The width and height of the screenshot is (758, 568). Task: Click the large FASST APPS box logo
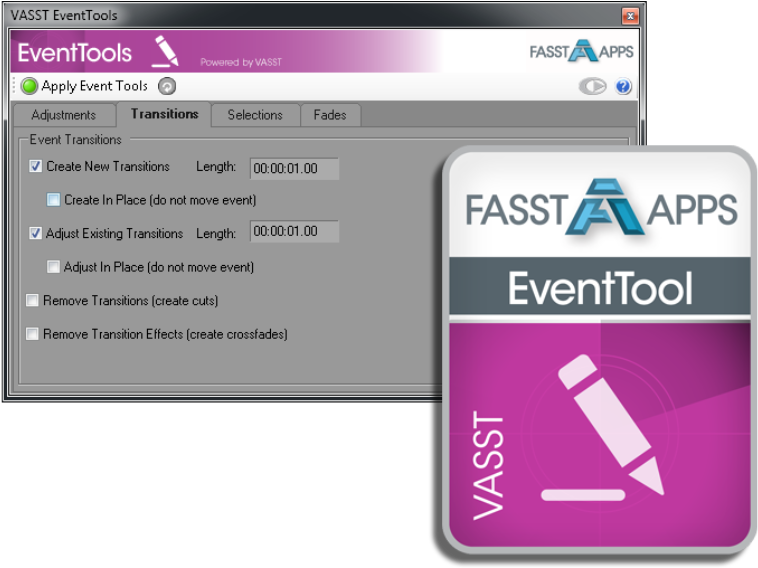pyautogui.click(x=601, y=207)
